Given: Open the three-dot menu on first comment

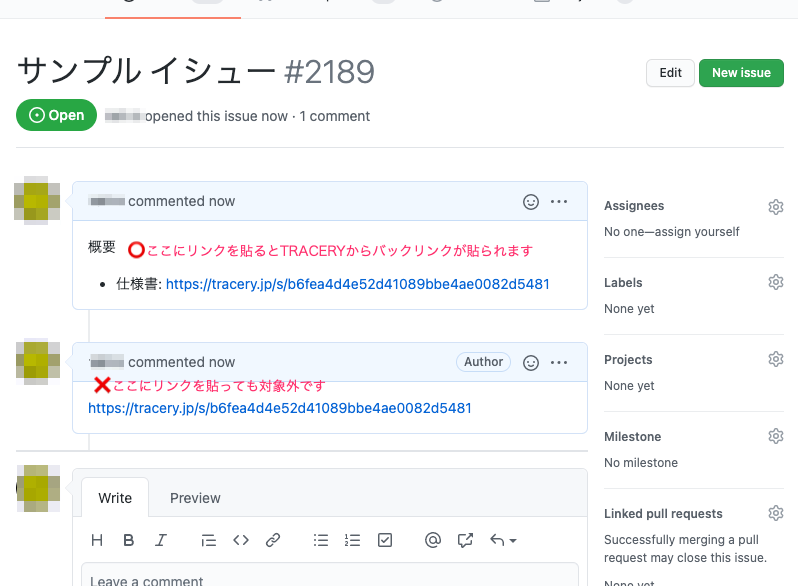Looking at the screenshot, I should 559,202.
